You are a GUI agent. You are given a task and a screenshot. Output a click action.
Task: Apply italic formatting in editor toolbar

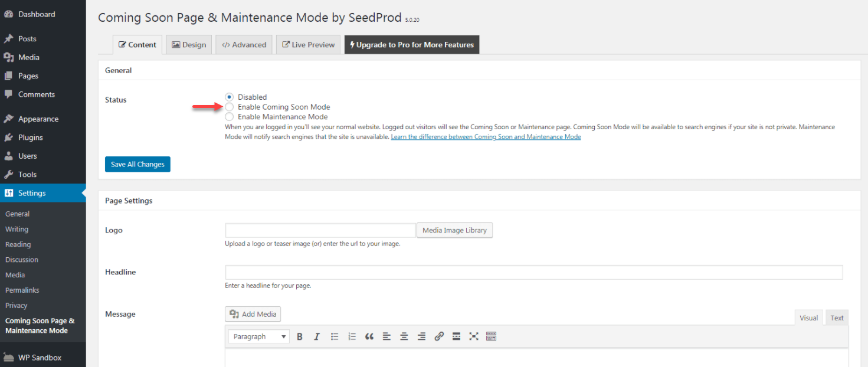[317, 336]
